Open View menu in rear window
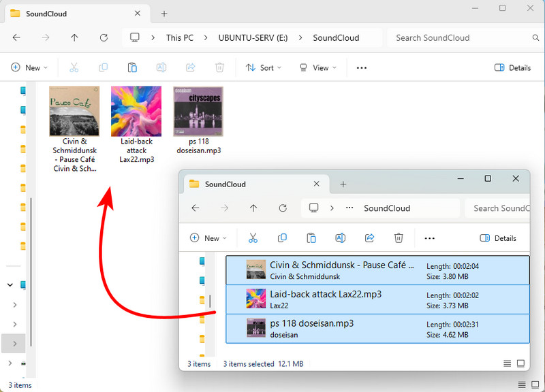This screenshot has width=545, height=392. pos(318,67)
